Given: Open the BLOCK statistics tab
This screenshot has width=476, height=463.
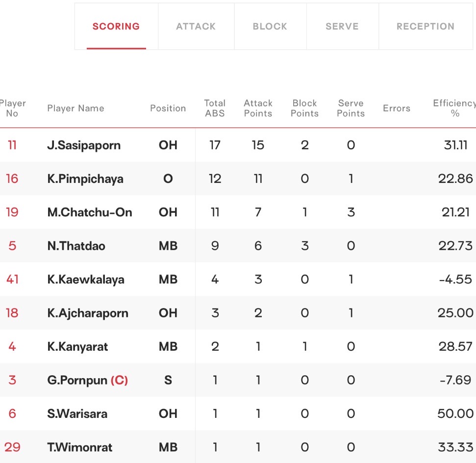Looking at the screenshot, I should [x=270, y=26].
